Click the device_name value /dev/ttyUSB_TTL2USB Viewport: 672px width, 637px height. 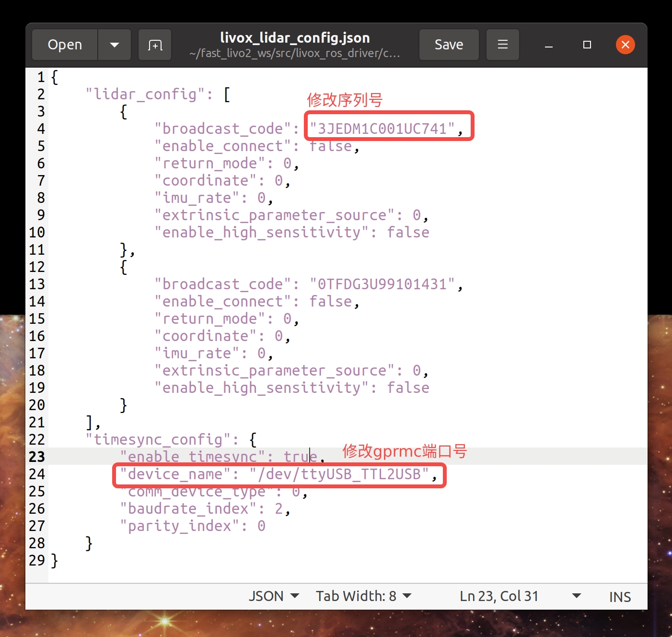340,474
